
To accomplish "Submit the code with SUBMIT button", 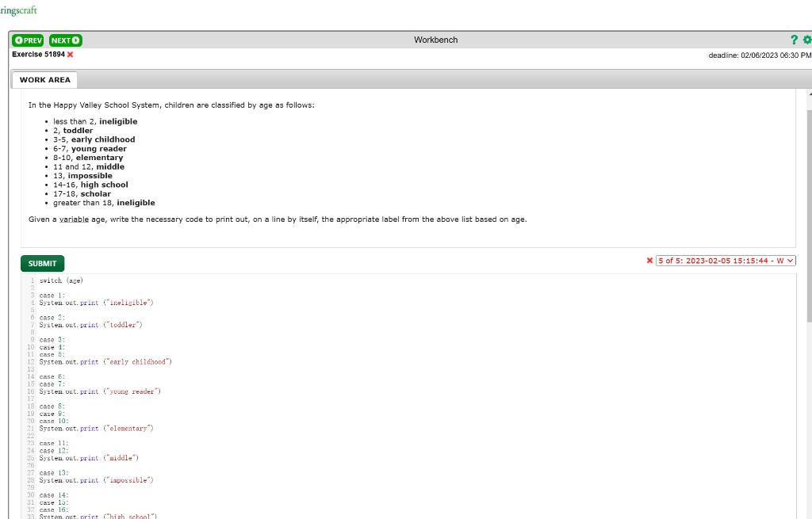I will click(43, 263).
